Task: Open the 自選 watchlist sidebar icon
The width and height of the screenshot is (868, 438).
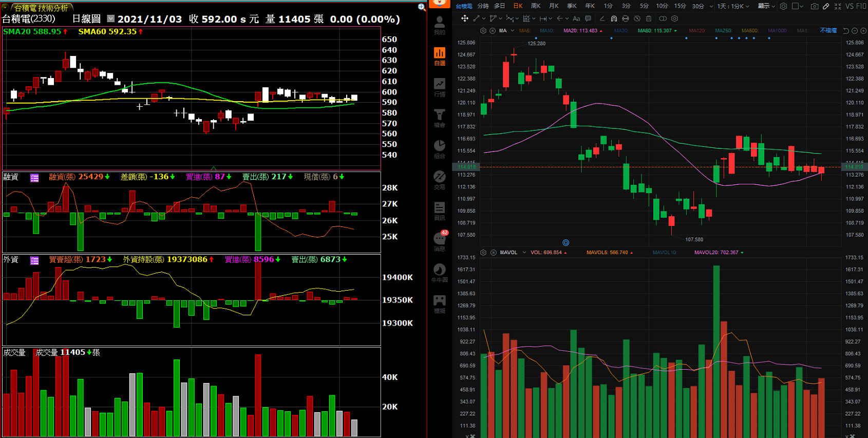Action: tap(440, 56)
